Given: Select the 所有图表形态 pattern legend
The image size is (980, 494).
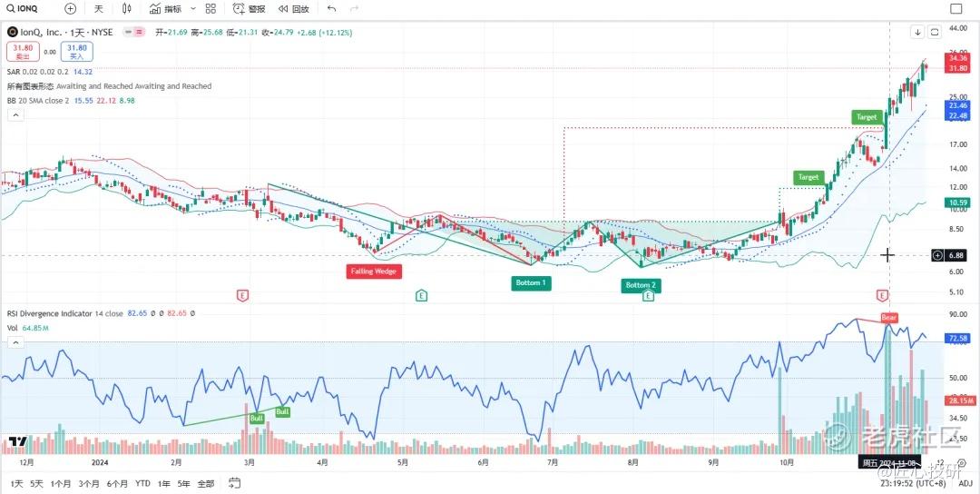Looking at the screenshot, I should tap(110, 86).
